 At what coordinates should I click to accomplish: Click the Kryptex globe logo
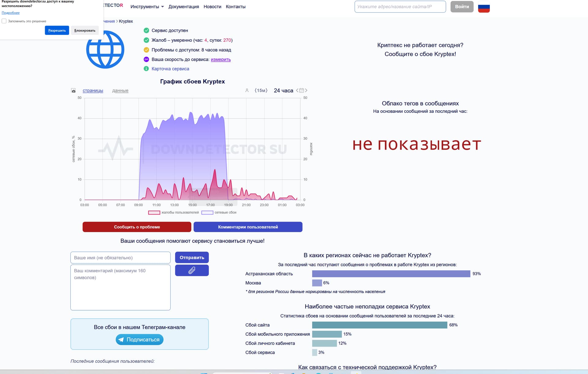(105, 49)
